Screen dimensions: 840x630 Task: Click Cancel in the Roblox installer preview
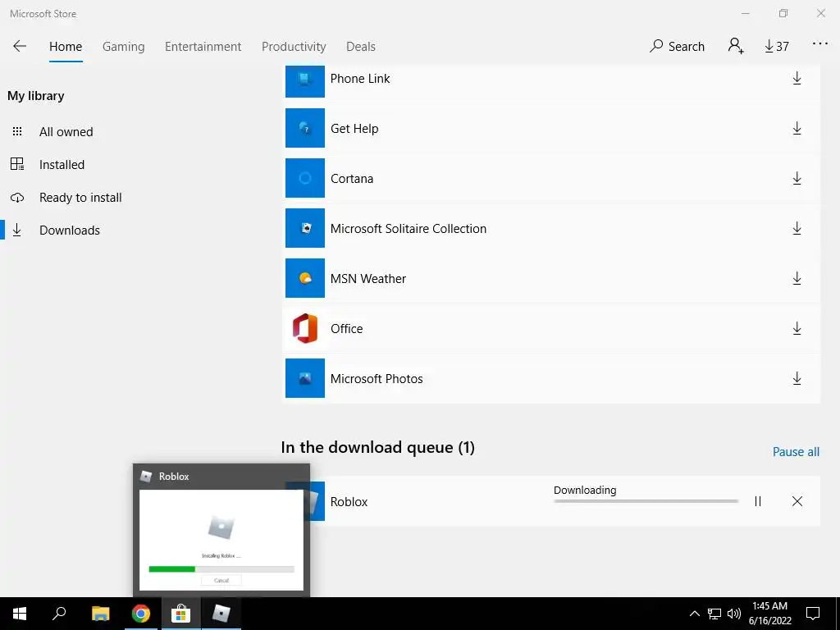(x=221, y=580)
